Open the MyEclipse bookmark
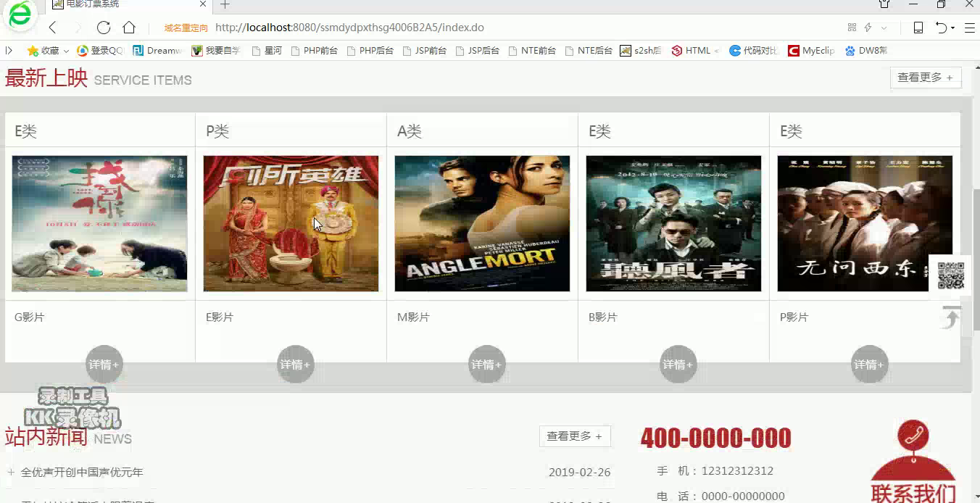The height and width of the screenshot is (503, 980). click(x=811, y=51)
